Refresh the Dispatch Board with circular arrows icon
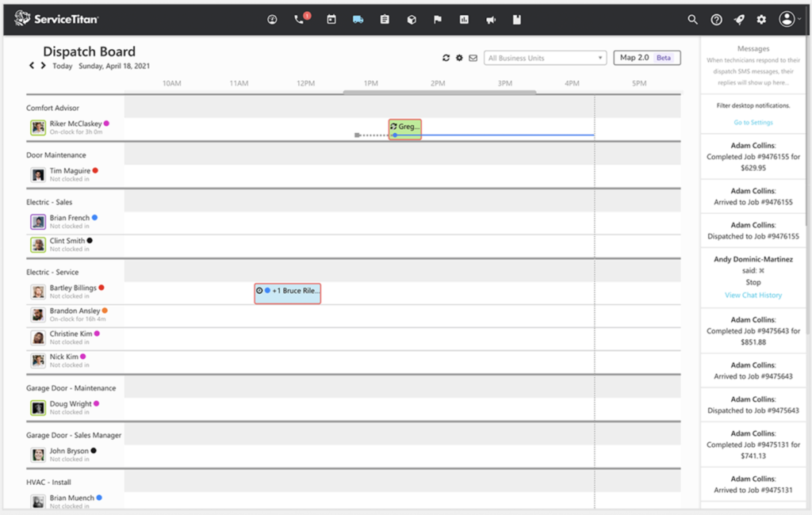The image size is (812, 515). pos(446,58)
